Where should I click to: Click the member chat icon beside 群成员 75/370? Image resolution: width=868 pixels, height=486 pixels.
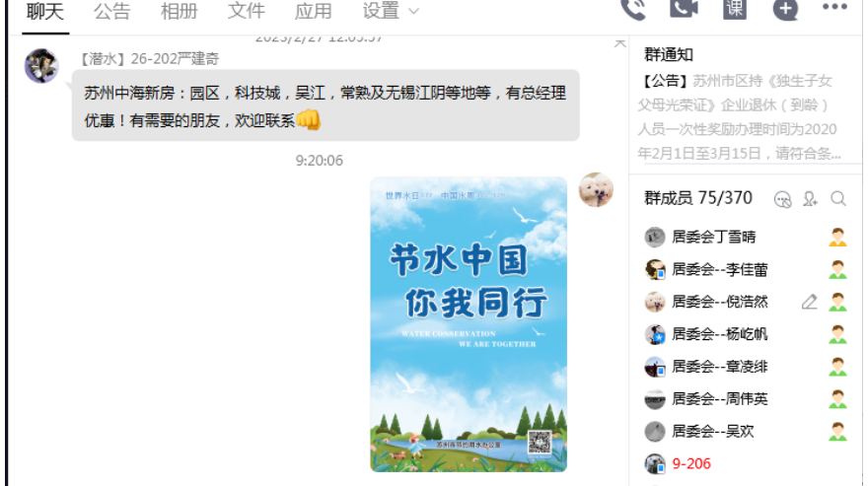783,199
